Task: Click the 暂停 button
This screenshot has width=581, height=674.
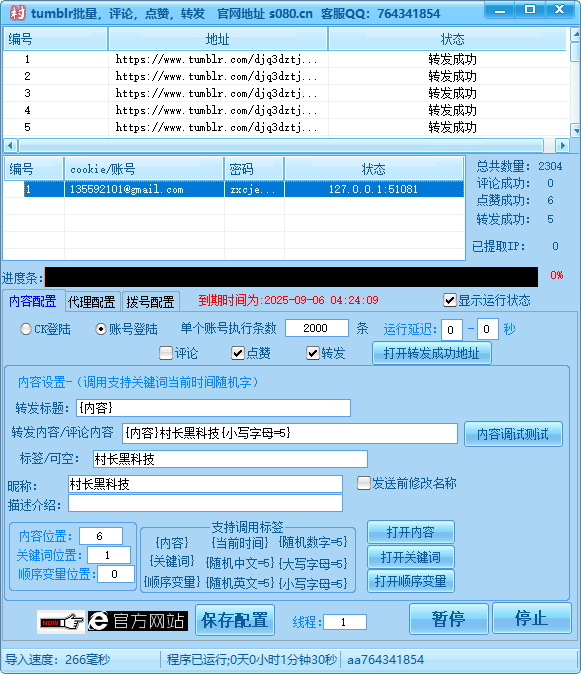Action: pyautogui.click(x=449, y=619)
